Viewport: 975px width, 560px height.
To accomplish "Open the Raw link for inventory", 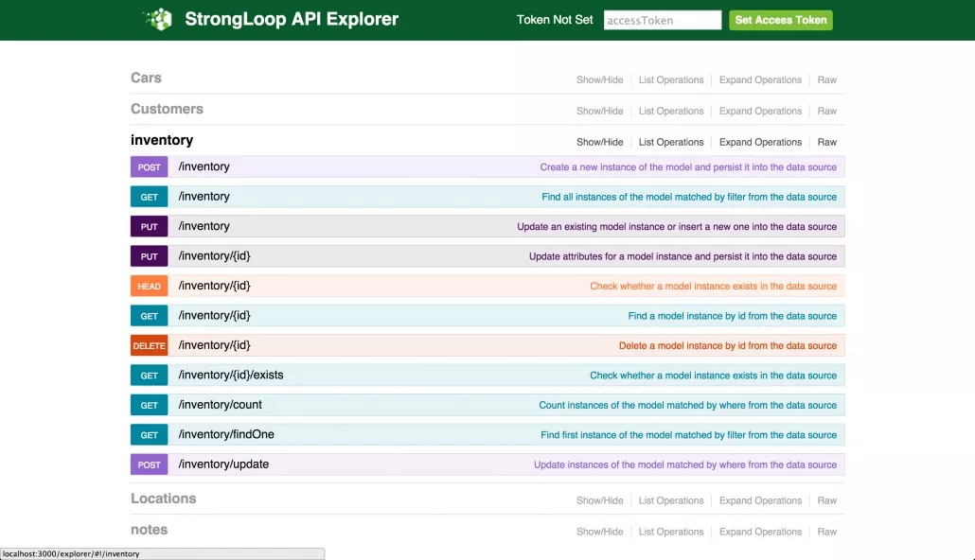I will 826,142.
